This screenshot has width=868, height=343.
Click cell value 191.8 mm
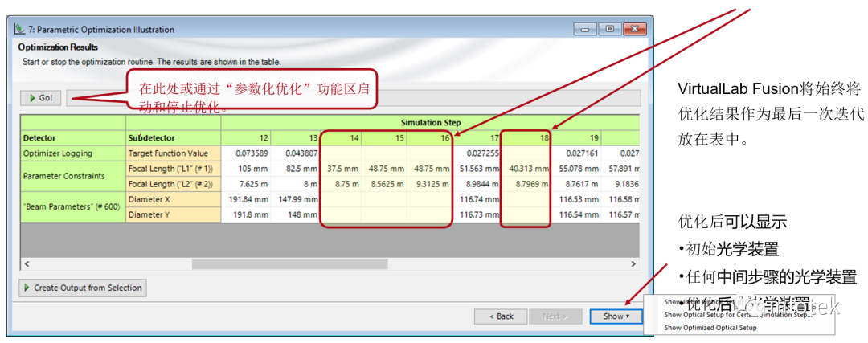pyautogui.click(x=246, y=214)
